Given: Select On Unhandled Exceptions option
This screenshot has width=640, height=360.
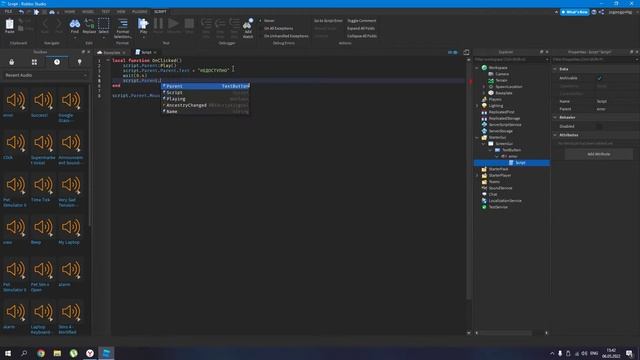Looking at the screenshot, I should point(286,36).
